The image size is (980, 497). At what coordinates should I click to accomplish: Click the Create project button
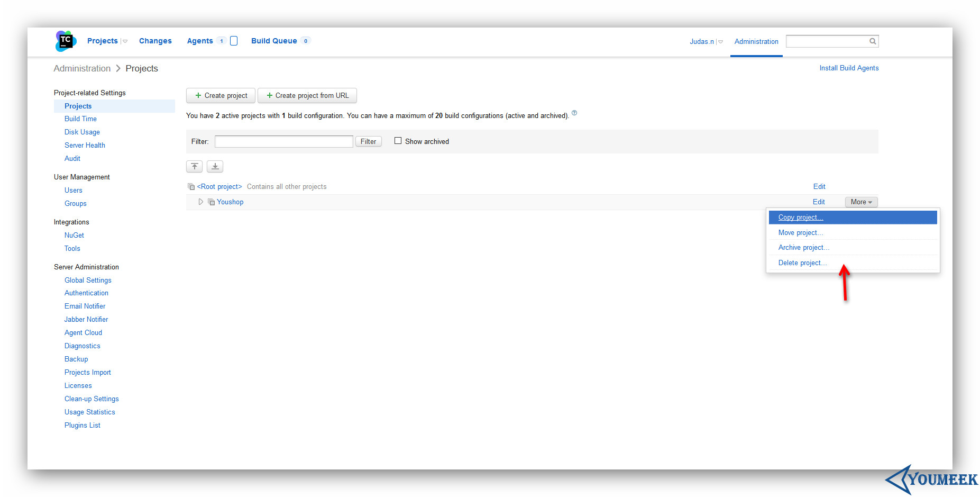click(x=221, y=95)
